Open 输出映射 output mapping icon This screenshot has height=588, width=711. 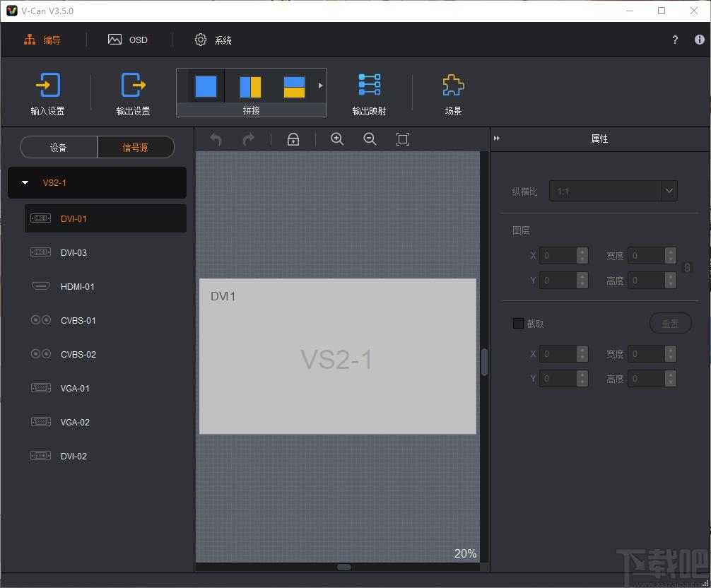pos(369,85)
